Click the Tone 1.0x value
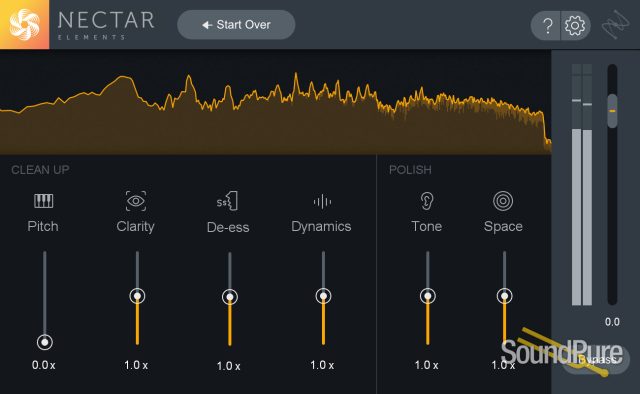640x394 pixels. [x=427, y=365]
